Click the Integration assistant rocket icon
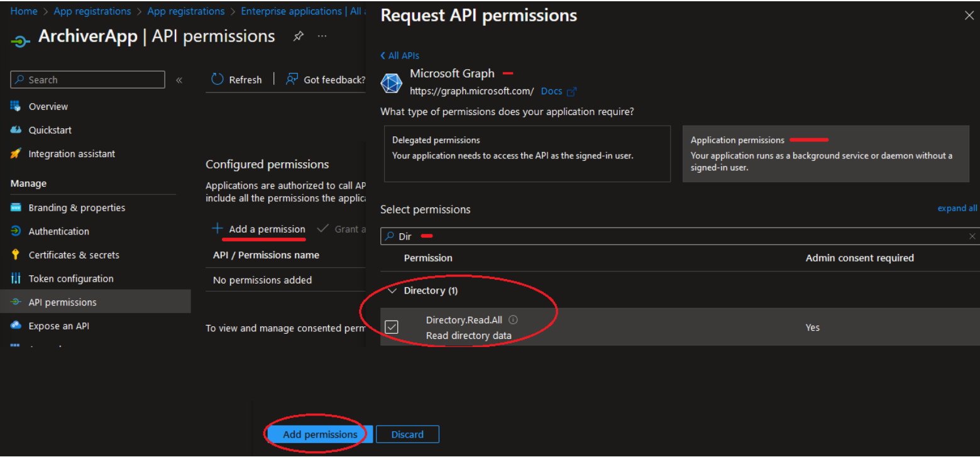This screenshot has height=457, width=980. [16, 153]
